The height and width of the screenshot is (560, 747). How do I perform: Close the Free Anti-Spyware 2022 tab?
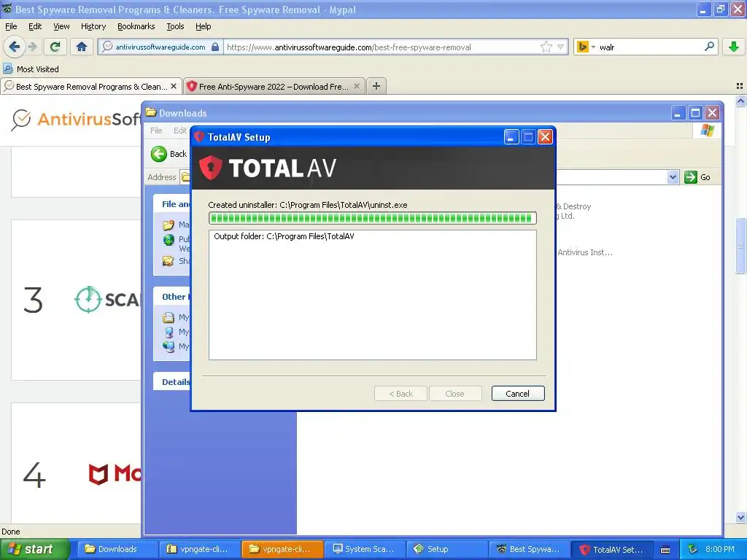[x=356, y=86]
